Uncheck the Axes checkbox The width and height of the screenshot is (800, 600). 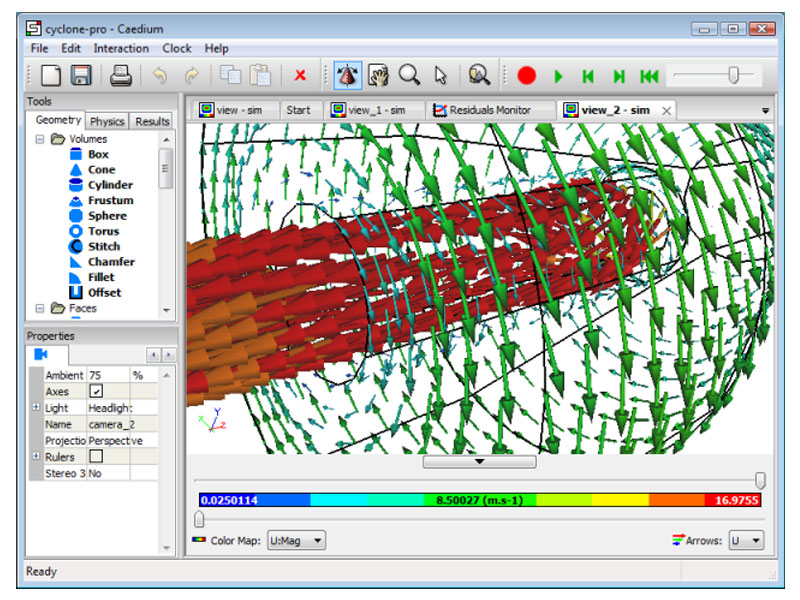click(97, 392)
